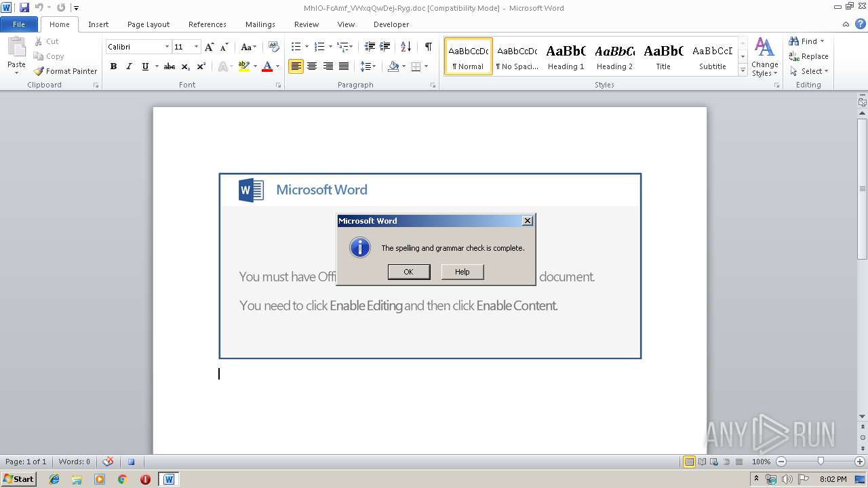Viewport: 868px width, 488px height.
Task: Switch to the Mailings tab
Action: click(x=260, y=24)
